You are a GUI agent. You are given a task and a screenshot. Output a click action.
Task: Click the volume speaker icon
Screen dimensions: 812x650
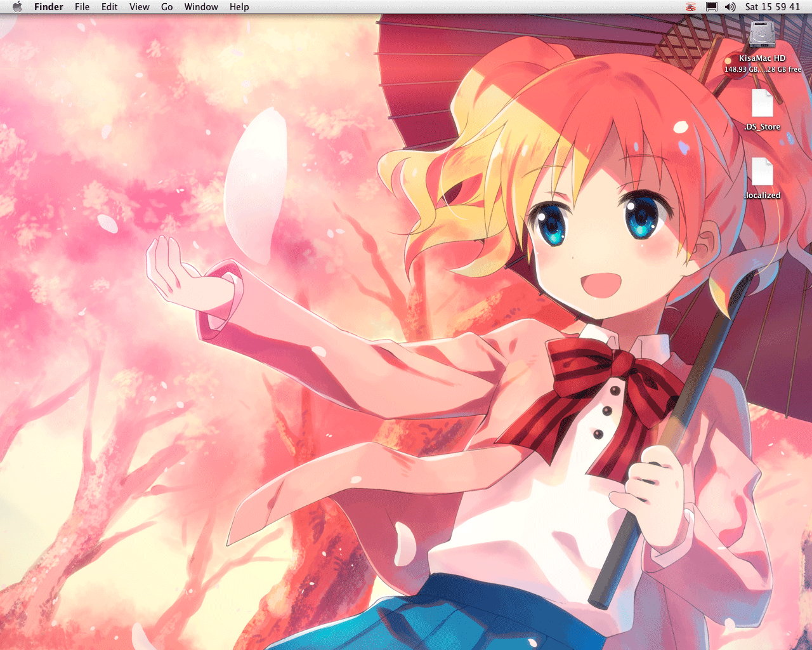point(730,7)
